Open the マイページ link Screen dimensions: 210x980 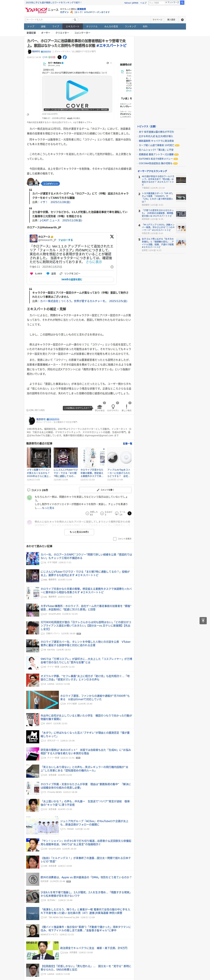157,20
